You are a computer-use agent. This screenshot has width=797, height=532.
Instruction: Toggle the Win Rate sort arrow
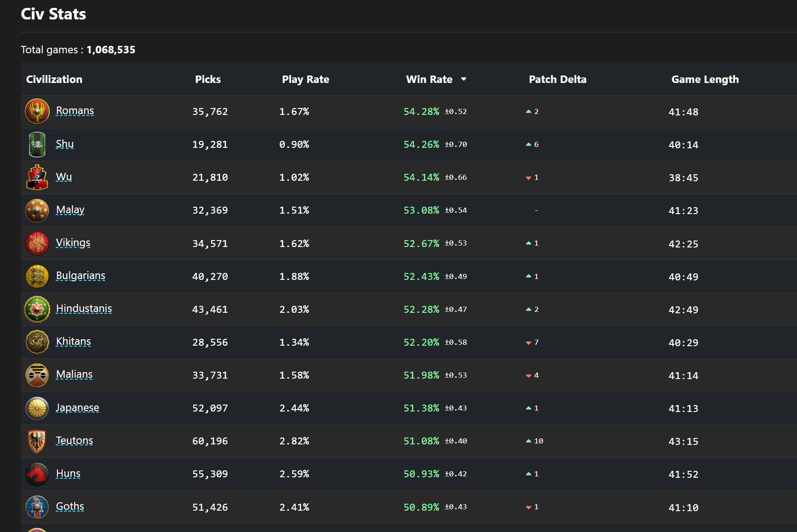(463, 79)
